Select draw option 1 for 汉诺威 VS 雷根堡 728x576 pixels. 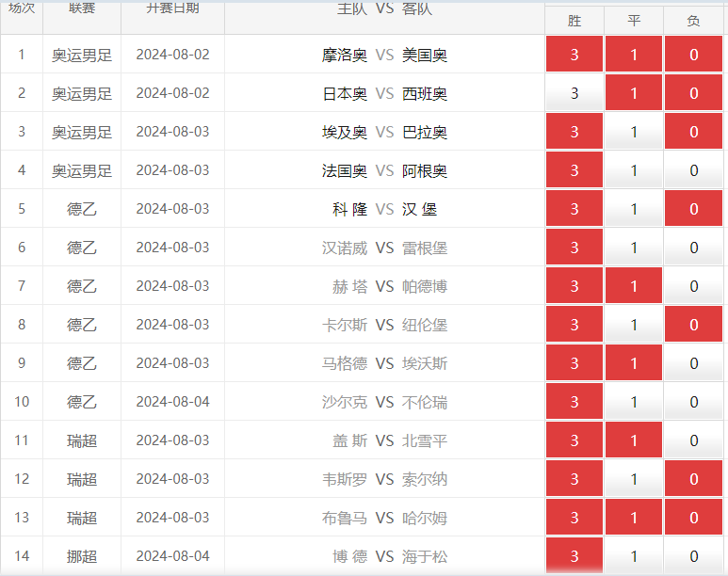coord(634,247)
